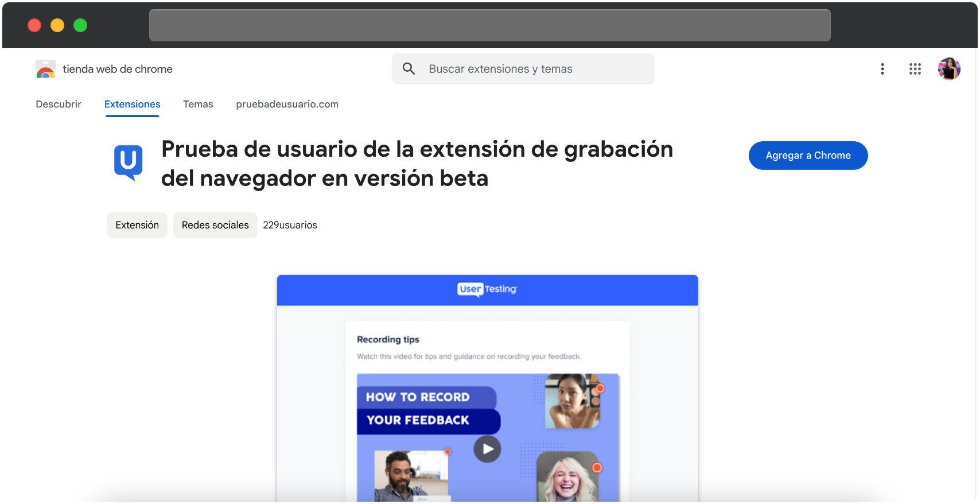
Task: Click the Recording tips heading
Action: pos(388,340)
